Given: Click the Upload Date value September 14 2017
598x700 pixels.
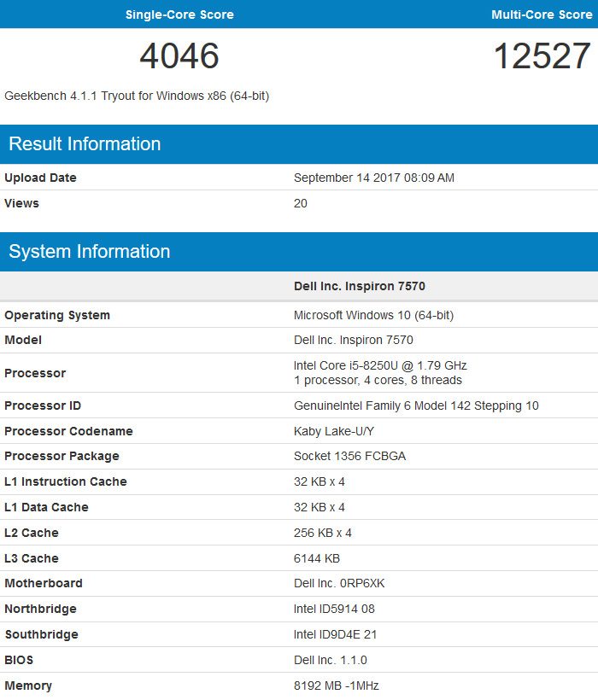Looking at the screenshot, I should (373, 178).
